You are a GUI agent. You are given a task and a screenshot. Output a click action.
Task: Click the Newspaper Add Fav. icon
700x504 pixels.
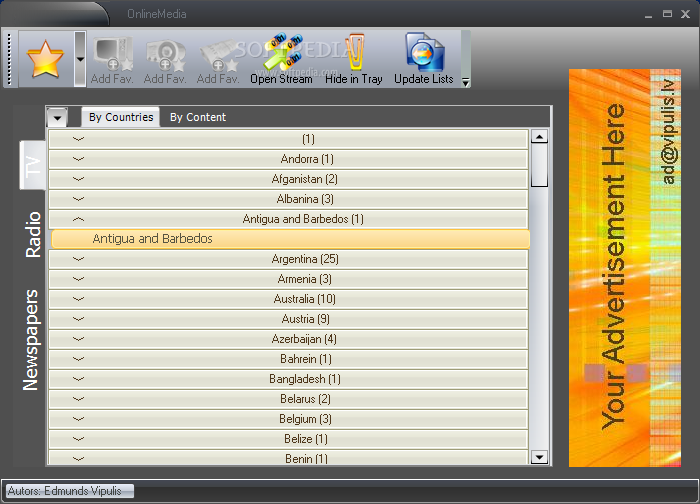[x=218, y=59]
